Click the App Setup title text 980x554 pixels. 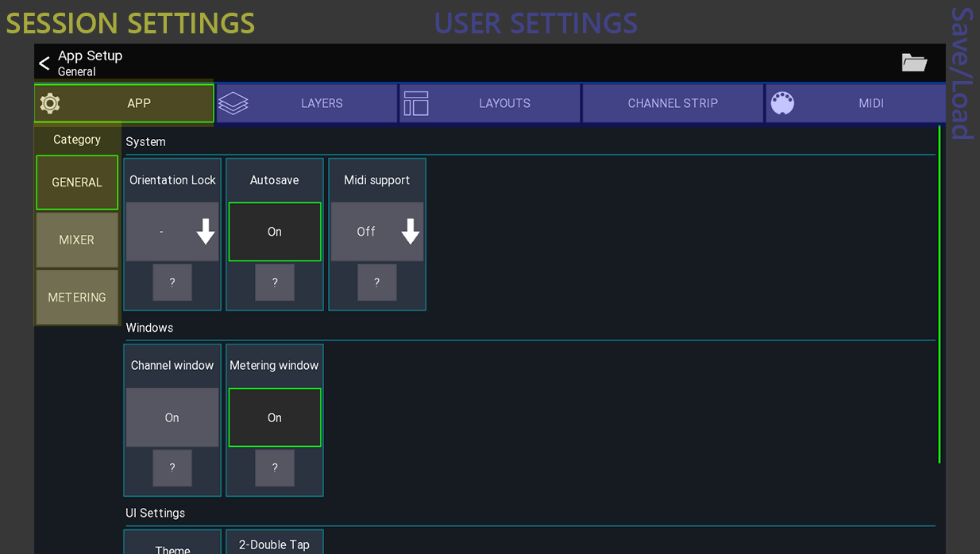click(91, 56)
